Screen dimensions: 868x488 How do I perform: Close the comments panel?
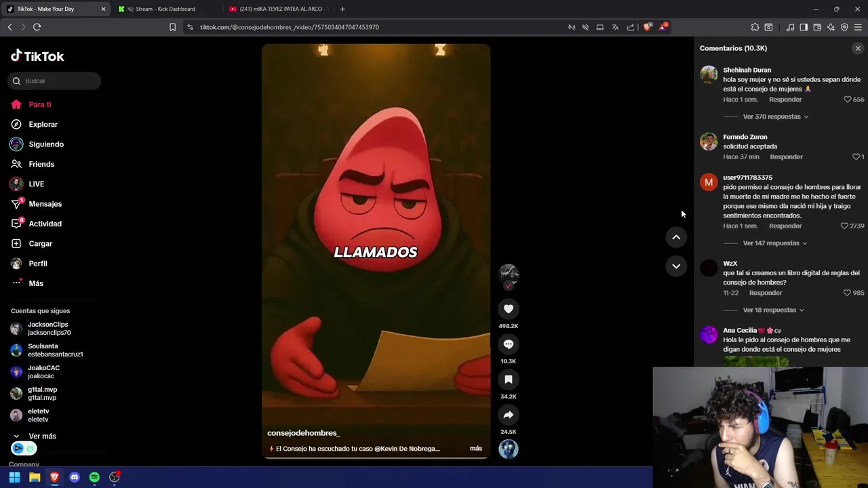tap(858, 48)
